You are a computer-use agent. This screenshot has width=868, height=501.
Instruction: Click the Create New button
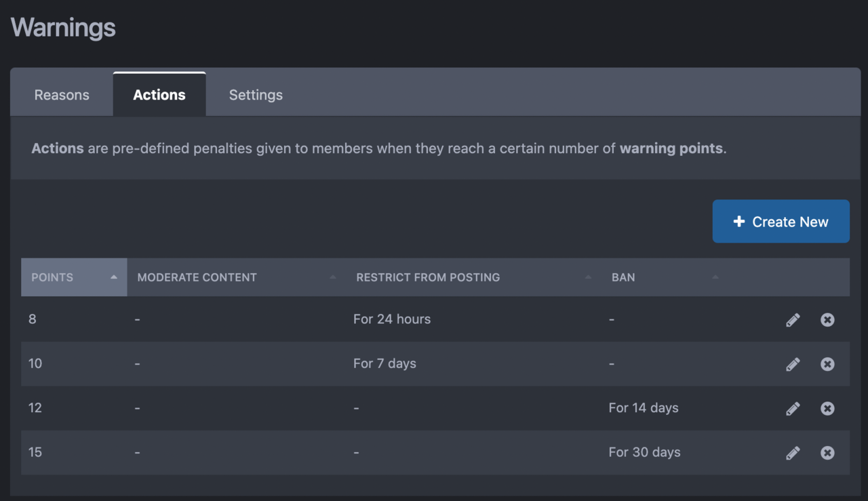coord(781,222)
